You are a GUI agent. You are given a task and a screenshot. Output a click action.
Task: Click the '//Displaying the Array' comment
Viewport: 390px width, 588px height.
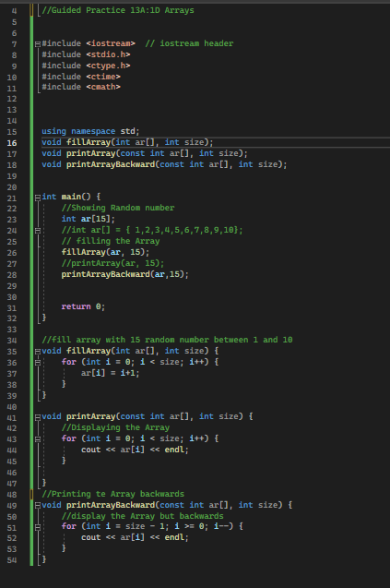115,427
